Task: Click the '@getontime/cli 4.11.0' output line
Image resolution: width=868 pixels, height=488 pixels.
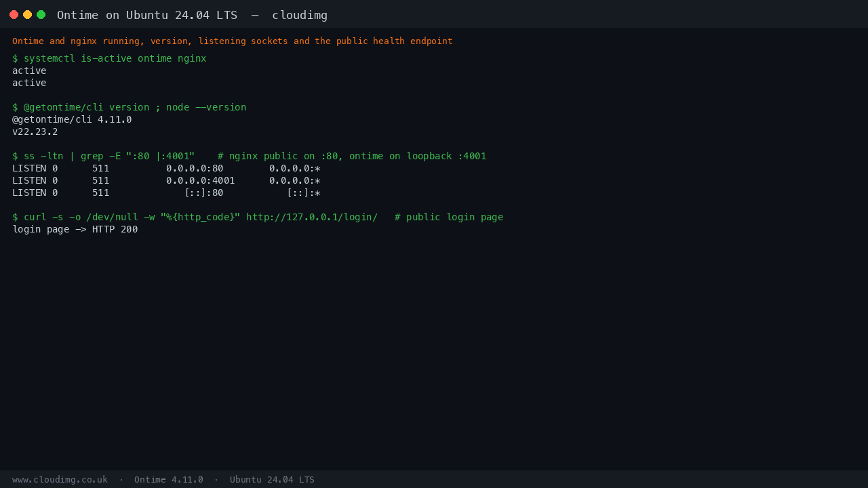Action: tap(72, 119)
